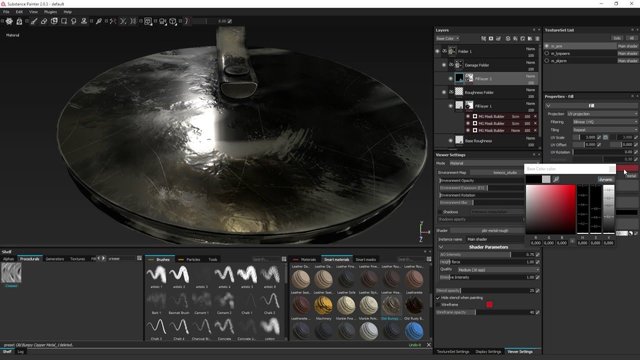640x360 pixels.
Task: Select the Paint brush tool in toolbar
Action: (34, 21)
